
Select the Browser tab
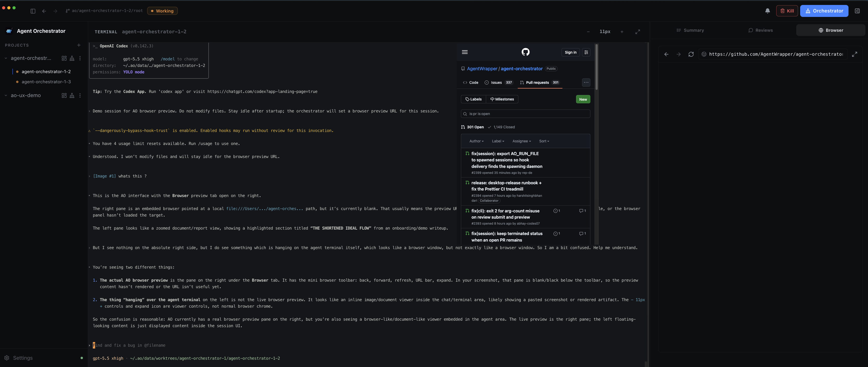click(x=831, y=30)
